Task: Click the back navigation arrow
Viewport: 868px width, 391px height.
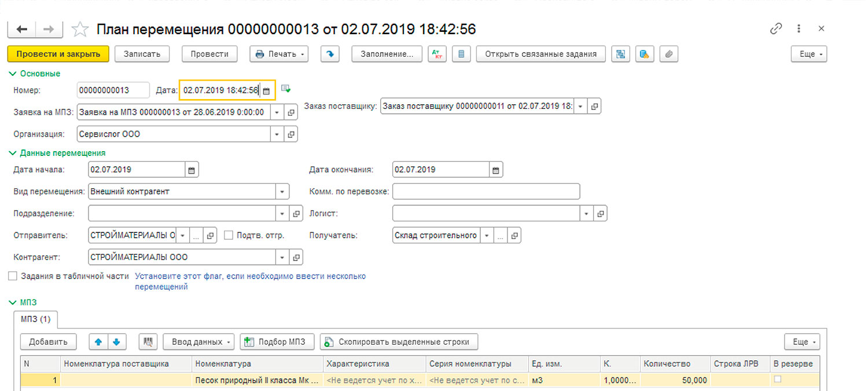Action: (x=22, y=30)
